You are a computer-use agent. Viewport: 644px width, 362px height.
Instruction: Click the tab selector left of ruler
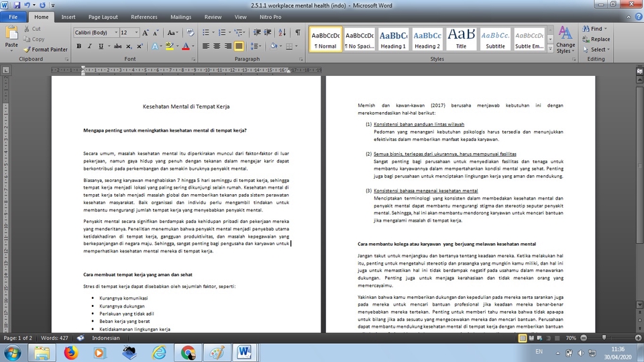[6, 71]
